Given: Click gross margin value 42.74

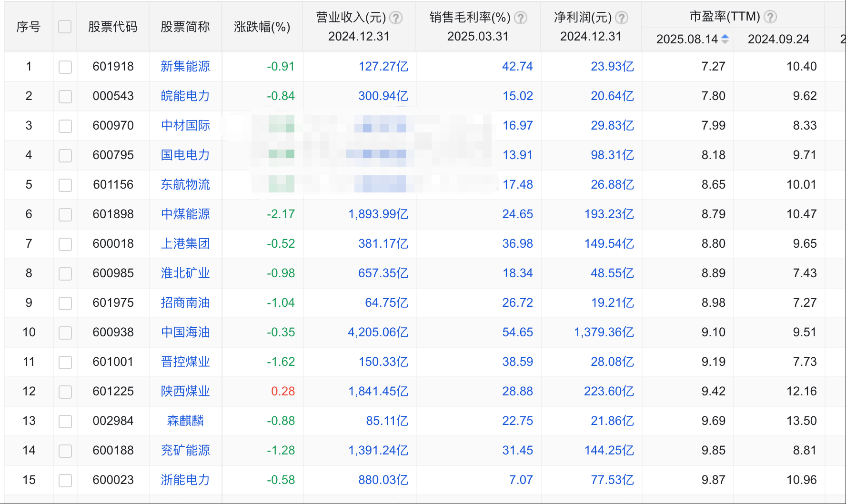Looking at the screenshot, I should [x=518, y=66].
